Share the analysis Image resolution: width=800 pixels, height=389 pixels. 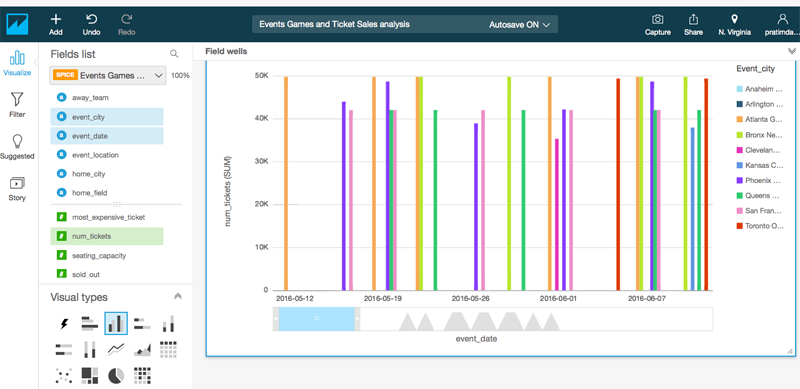point(693,25)
